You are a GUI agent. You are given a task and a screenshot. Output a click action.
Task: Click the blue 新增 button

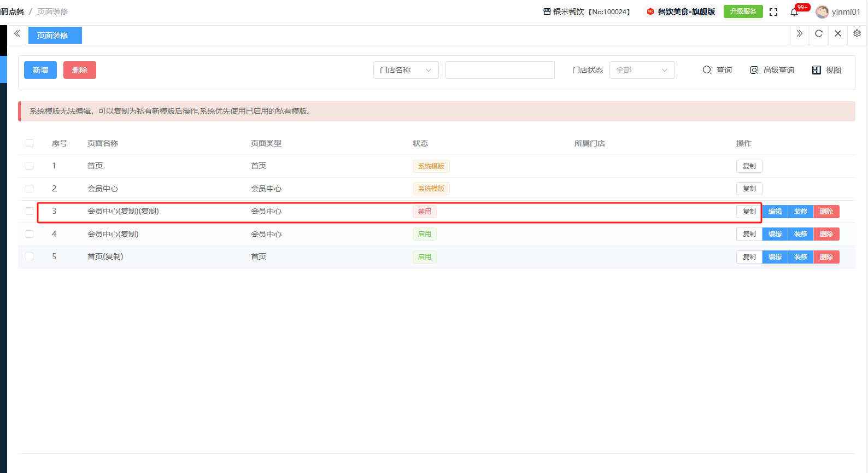point(40,70)
